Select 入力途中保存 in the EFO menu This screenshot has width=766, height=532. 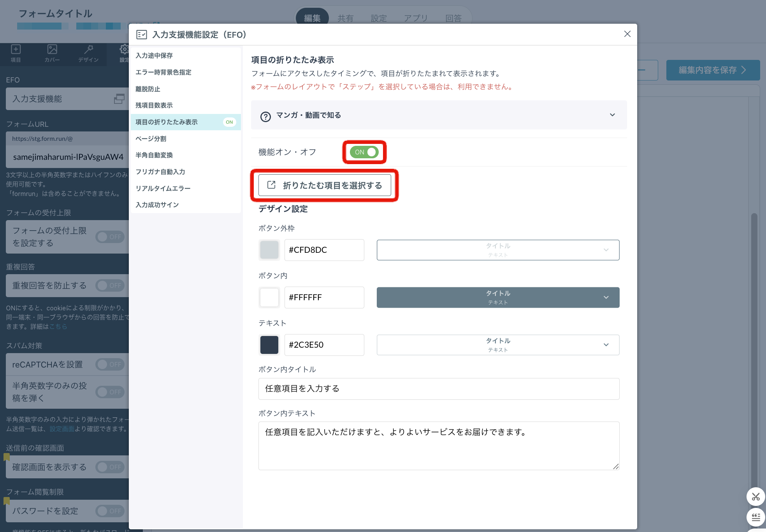185,56
